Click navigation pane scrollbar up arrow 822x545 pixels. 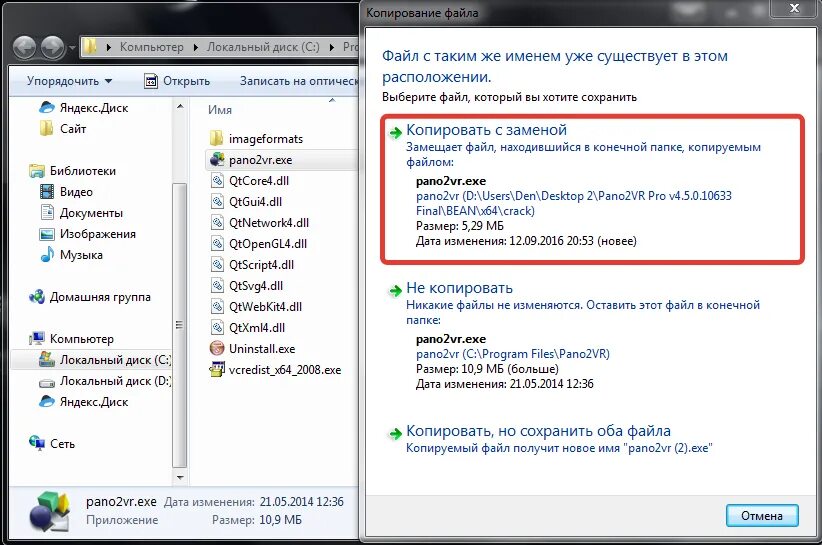pos(180,106)
